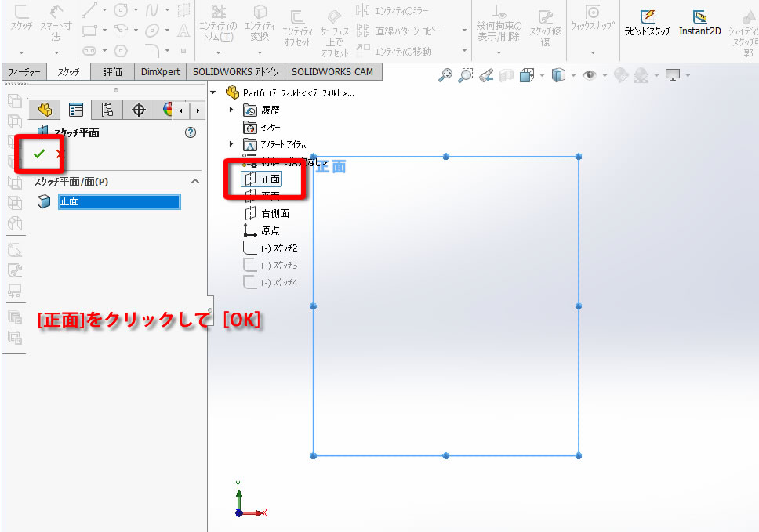Select the sketch Point tool
Image resolution: width=759 pixels, height=532 pixels.
pyautogui.click(x=183, y=50)
